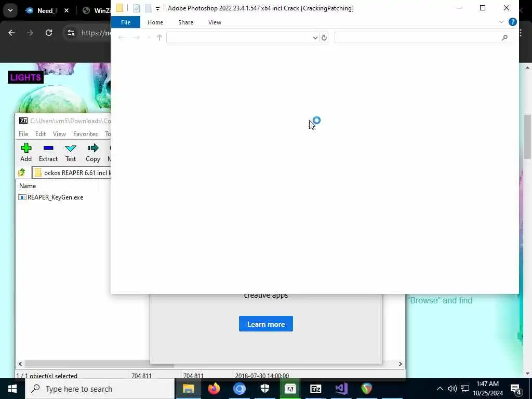The width and height of the screenshot is (532, 399).
Task: Go back in Explorer navigation
Action: 122,37
